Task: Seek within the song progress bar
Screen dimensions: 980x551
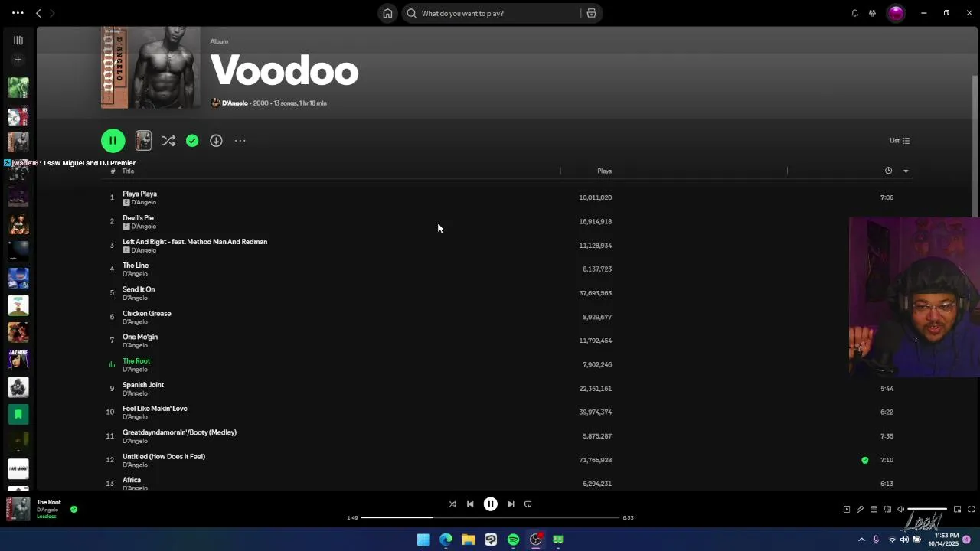Action: click(490, 517)
